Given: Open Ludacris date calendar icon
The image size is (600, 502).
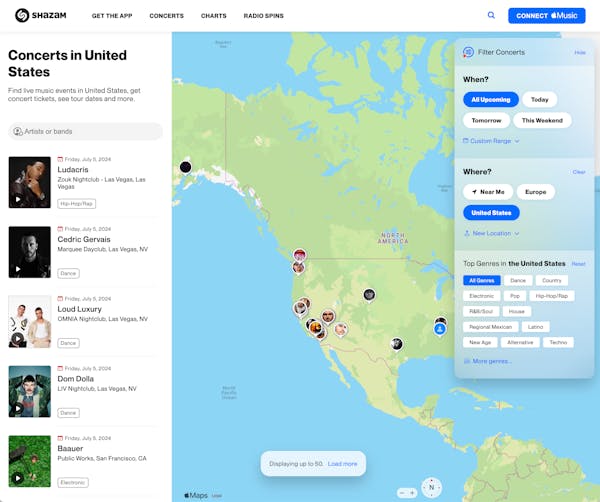Looking at the screenshot, I should pyautogui.click(x=60, y=159).
